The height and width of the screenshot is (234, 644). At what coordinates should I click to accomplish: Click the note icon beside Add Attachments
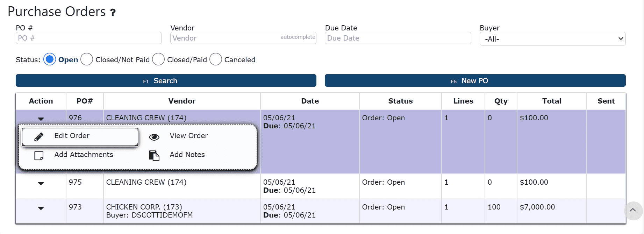(x=39, y=156)
